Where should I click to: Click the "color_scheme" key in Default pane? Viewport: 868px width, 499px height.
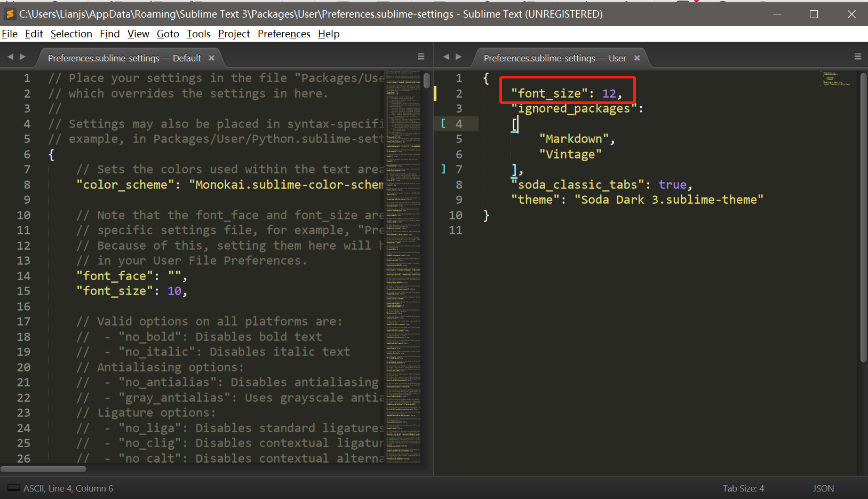125,185
